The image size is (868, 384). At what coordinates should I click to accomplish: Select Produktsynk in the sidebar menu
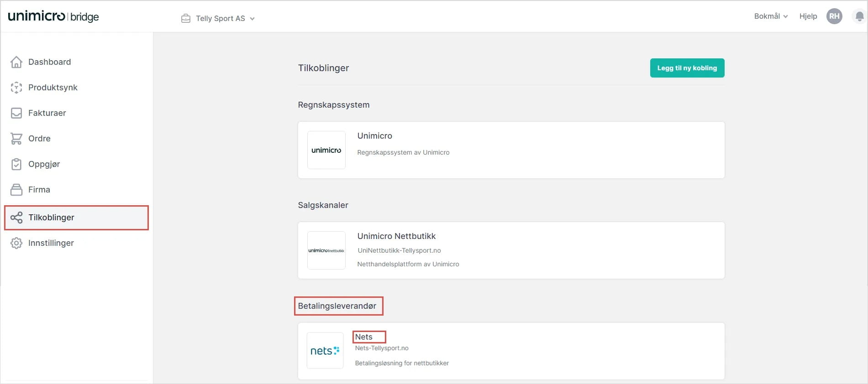(x=53, y=88)
